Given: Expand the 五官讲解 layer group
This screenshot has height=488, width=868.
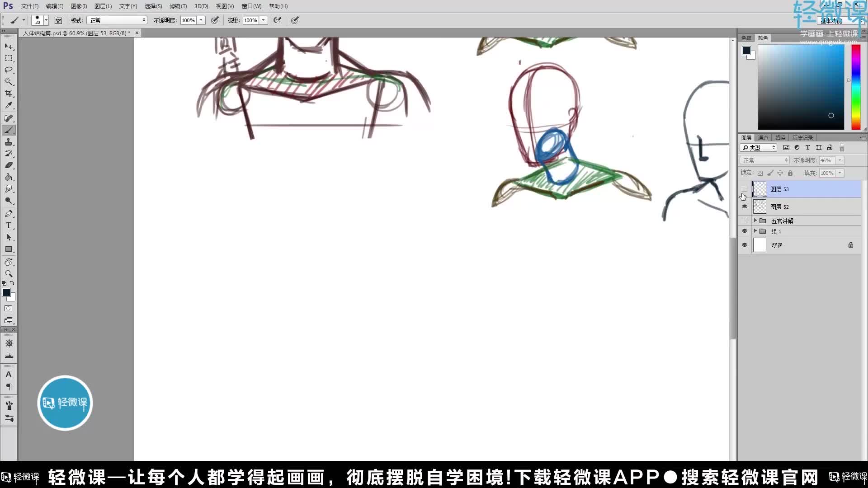Looking at the screenshot, I should click(755, 221).
